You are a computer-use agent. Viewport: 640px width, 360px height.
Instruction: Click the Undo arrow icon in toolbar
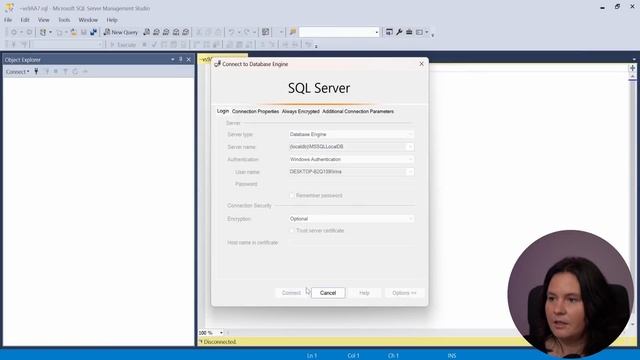(231, 32)
